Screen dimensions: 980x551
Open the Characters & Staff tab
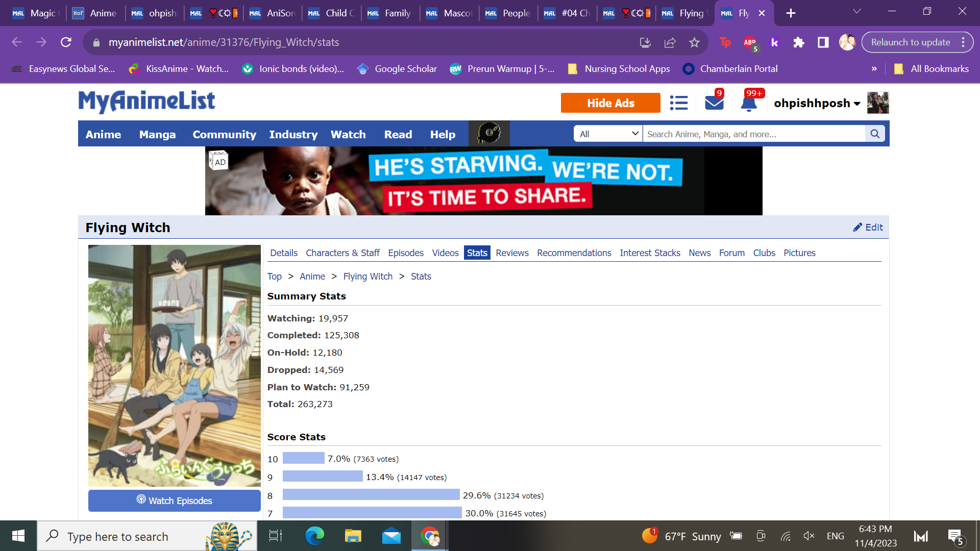tap(342, 253)
